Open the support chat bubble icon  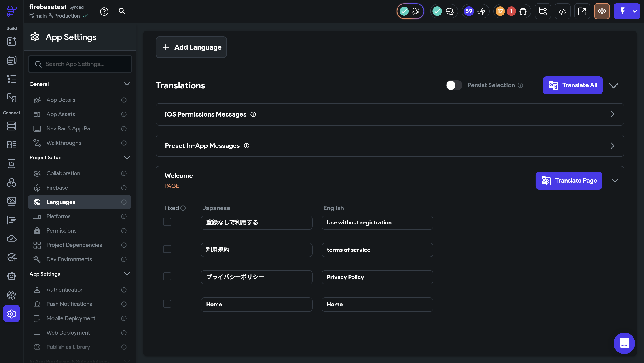pos(624,343)
